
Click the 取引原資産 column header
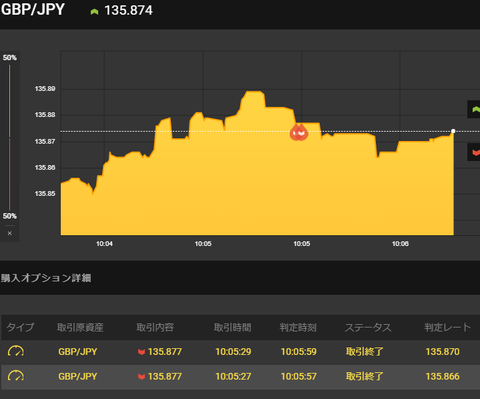[80, 327]
